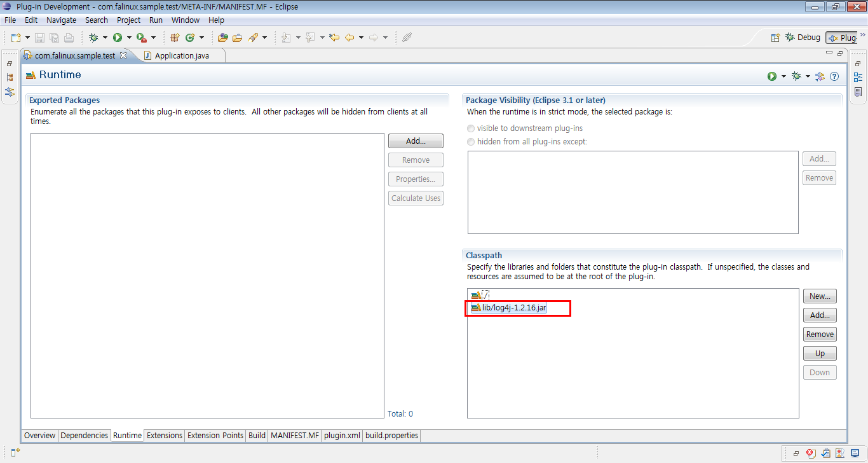The width and height of the screenshot is (868, 463).
Task: Open Plug-ins view from left trim
Action: coord(10,92)
